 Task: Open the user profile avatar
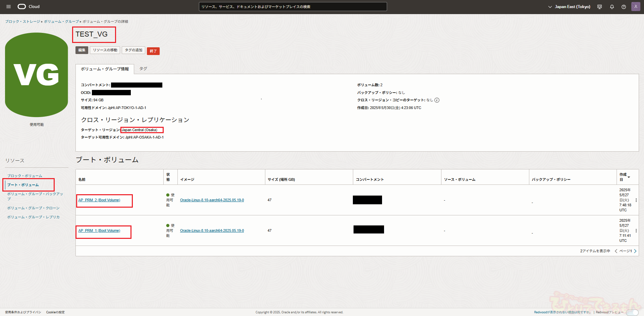636,7
